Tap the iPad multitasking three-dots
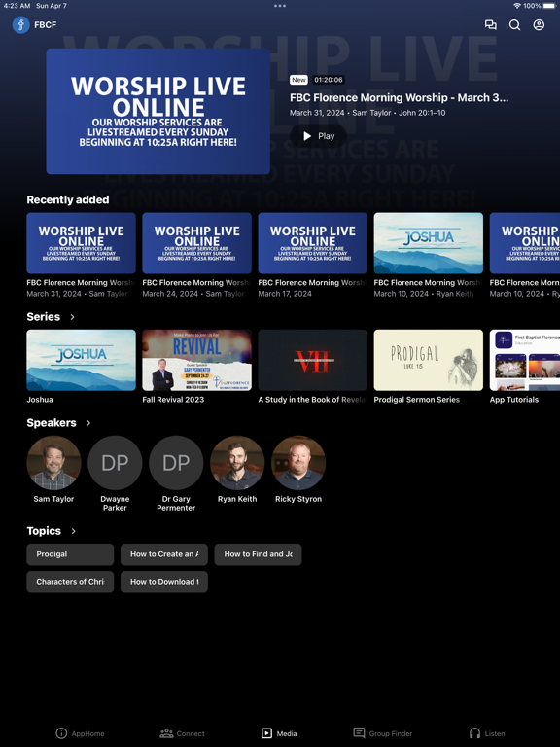Image resolution: width=560 pixels, height=747 pixels. [280, 6]
